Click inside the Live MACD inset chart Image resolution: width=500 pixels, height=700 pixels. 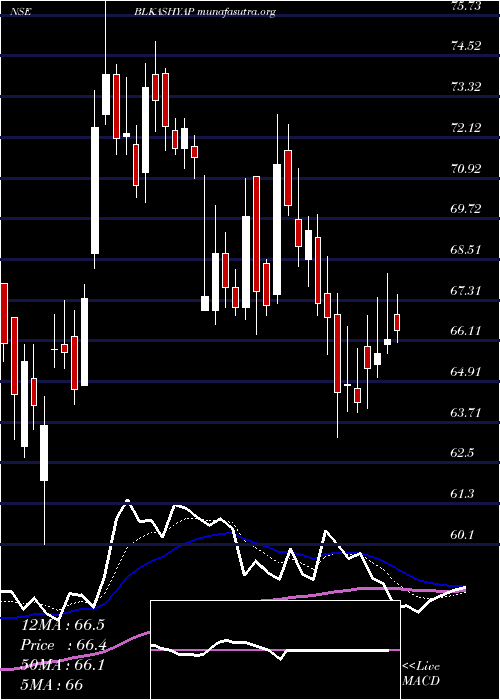tap(275, 650)
